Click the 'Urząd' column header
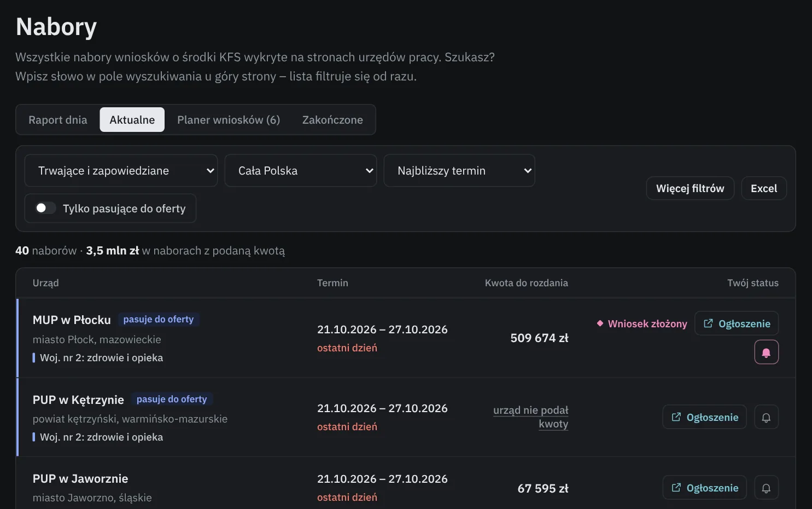The width and height of the screenshot is (812, 509). click(x=46, y=283)
